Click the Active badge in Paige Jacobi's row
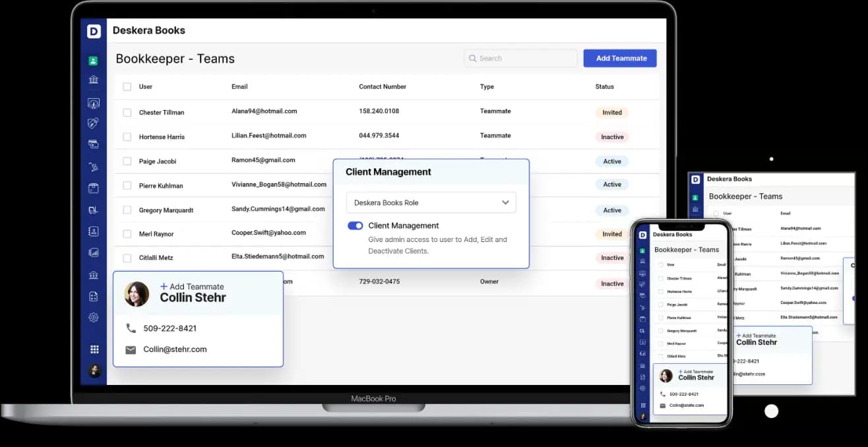 [612, 162]
